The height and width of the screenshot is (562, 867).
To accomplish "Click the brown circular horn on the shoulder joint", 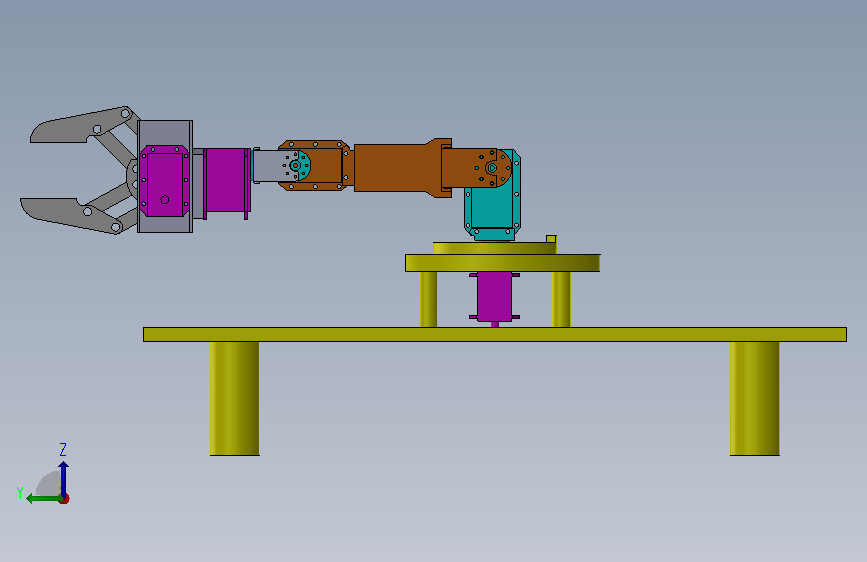I will pyautogui.click(x=492, y=168).
